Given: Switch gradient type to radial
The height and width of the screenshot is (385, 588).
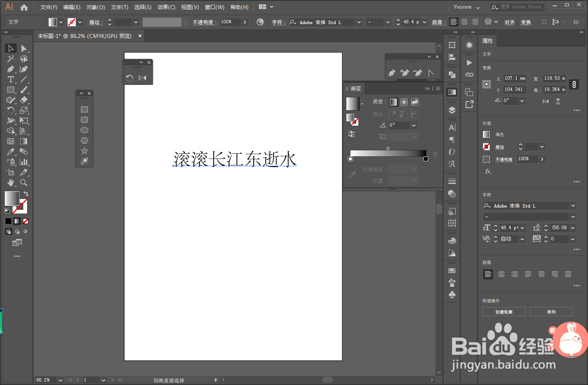Looking at the screenshot, I should 404,102.
